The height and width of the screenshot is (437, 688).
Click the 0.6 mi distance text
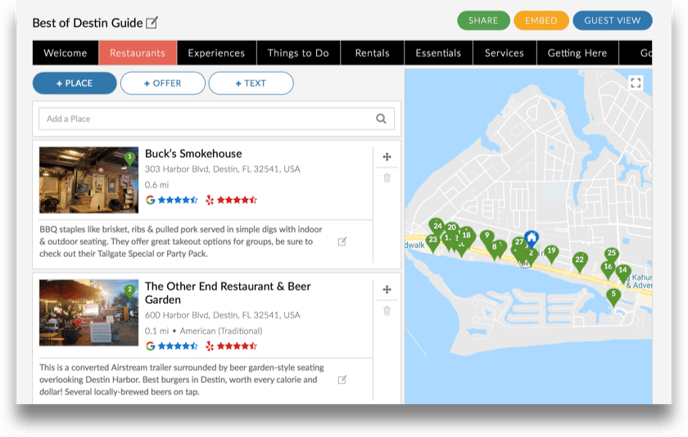click(x=157, y=185)
